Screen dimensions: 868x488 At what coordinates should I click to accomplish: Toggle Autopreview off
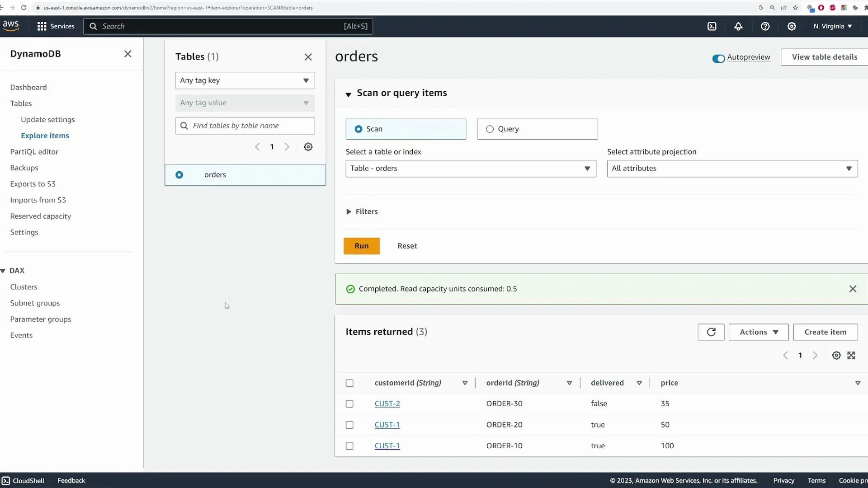click(x=718, y=58)
